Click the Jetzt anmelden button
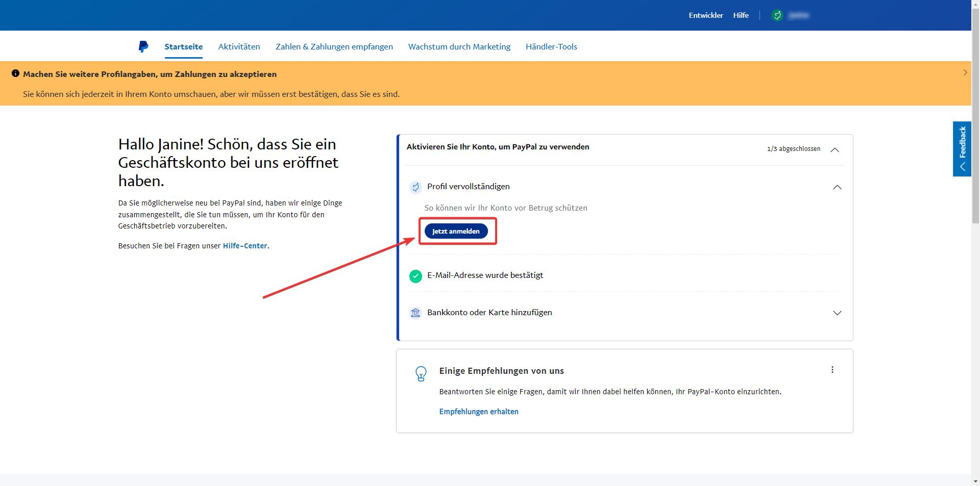This screenshot has height=486, width=980. pos(456,231)
